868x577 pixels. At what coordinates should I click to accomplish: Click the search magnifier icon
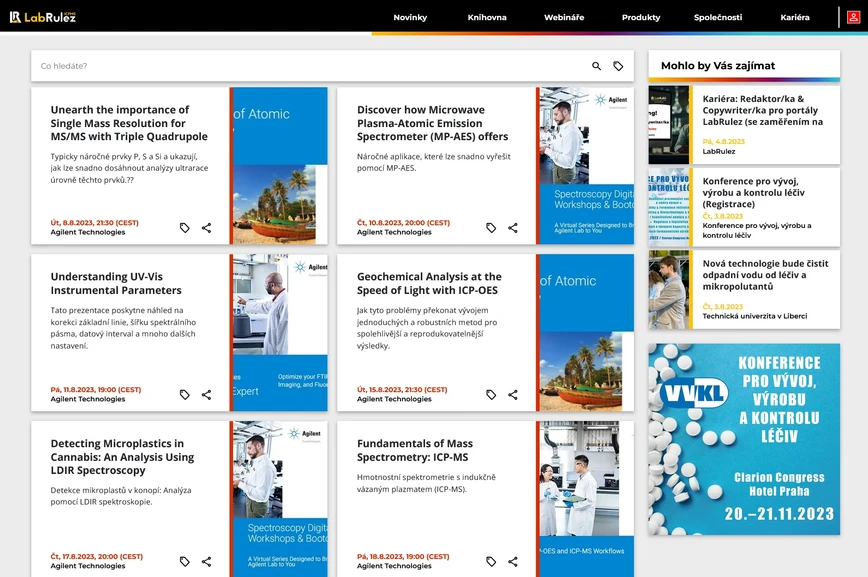tap(596, 66)
